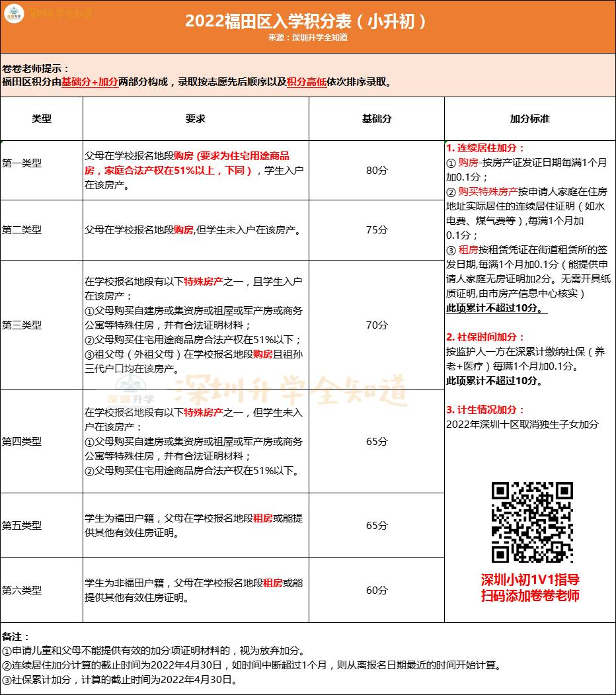
Task: Click red text 深圳小初1V1指导
Action: 530,580
